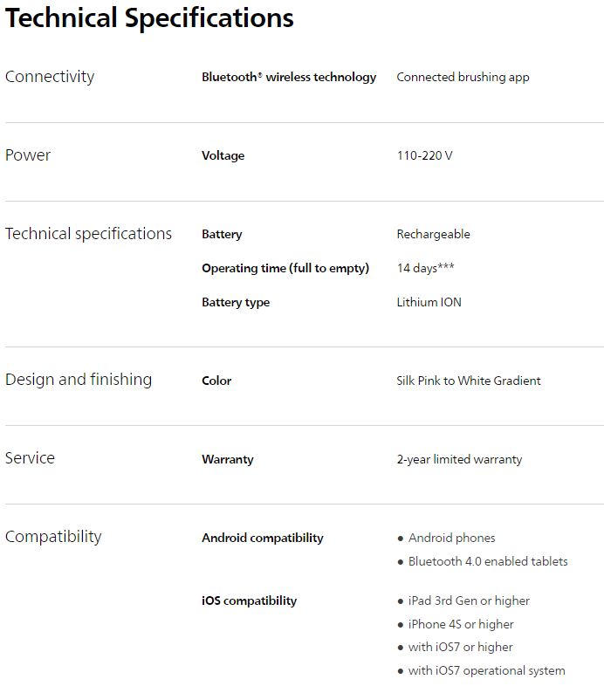Select the Connectivity section label
604x700 pixels.
pos(50,77)
